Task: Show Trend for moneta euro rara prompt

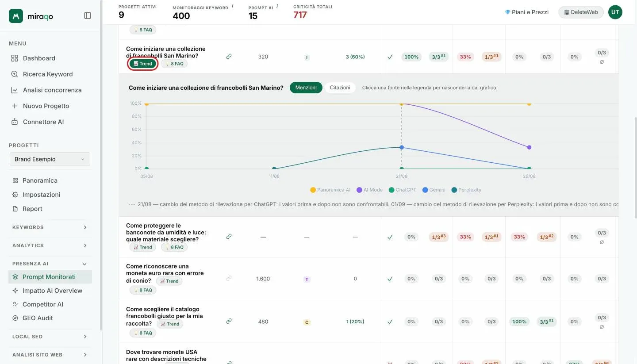Action: (169, 281)
